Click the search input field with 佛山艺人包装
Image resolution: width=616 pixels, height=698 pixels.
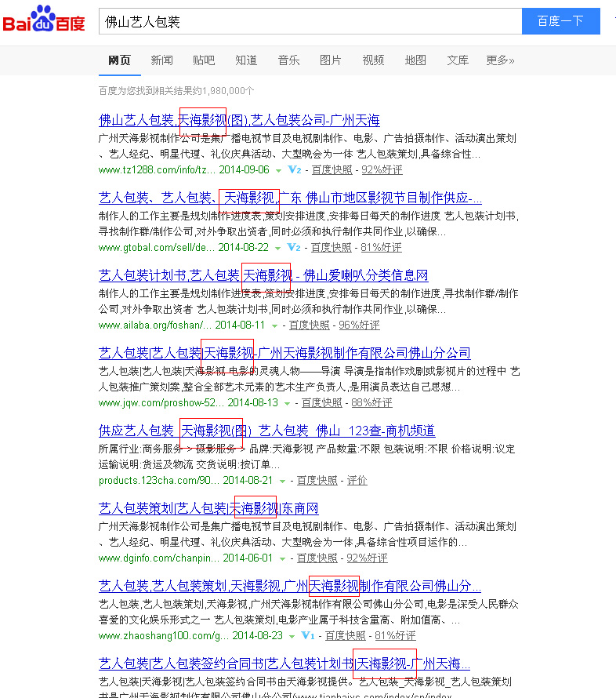[x=310, y=21]
